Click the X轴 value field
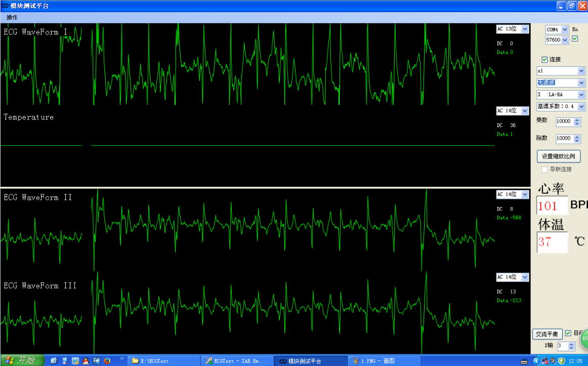 click(x=563, y=346)
